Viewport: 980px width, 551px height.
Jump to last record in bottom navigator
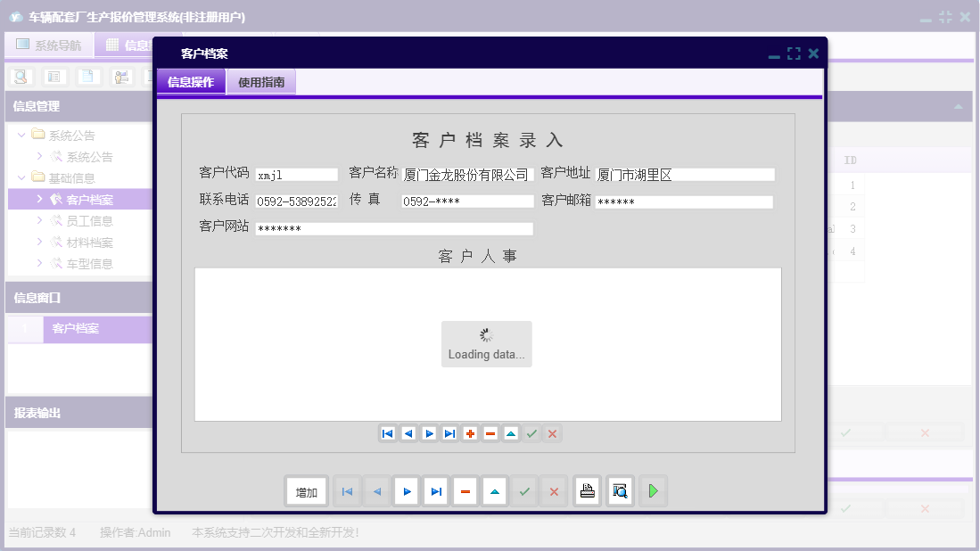(435, 490)
